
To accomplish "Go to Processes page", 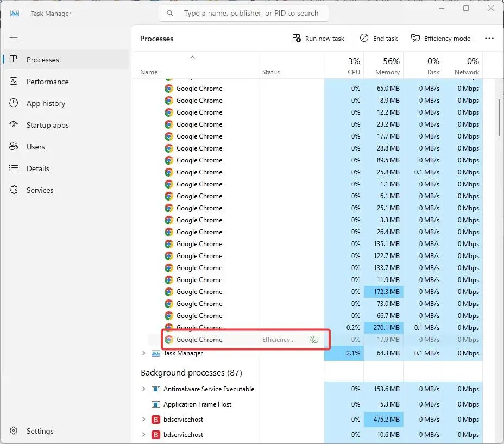I will pos(67,60).
